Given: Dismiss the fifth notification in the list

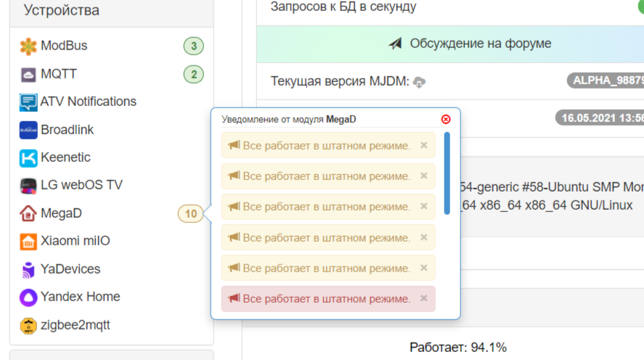Looking at the screenshot, I should click(x=424, y=268).
